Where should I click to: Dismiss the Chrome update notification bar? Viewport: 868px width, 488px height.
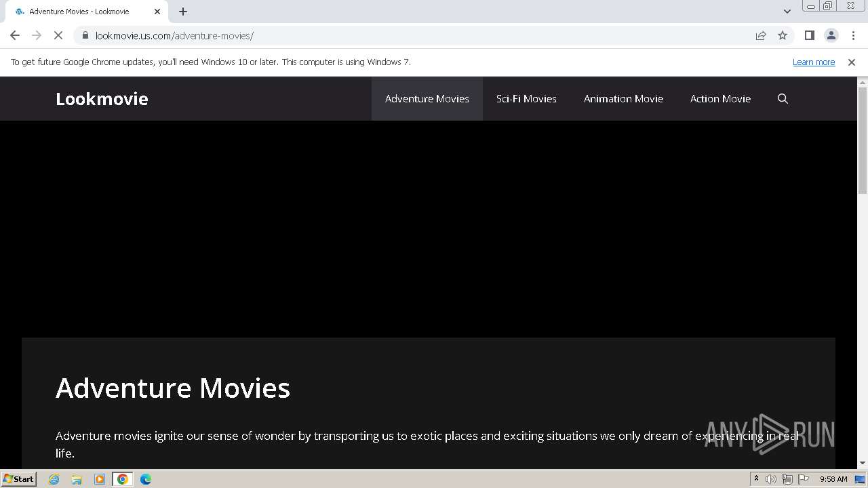852,62
